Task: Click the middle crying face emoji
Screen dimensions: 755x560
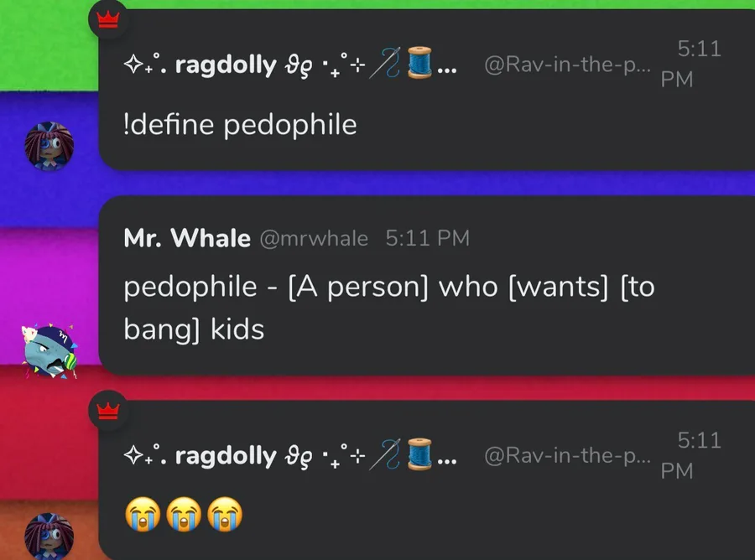Action: (x=184, y=514)
